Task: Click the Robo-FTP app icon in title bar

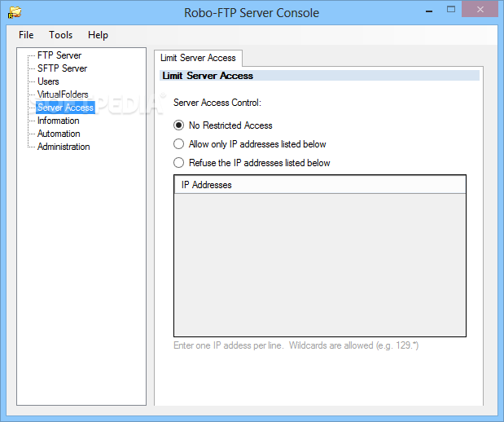Action: [x=15, y=13]
